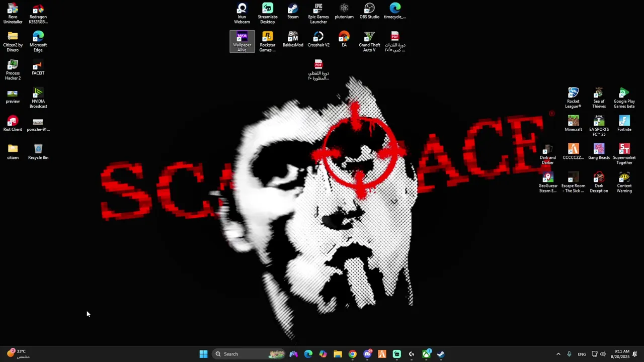Image resolution: width=644 pixels, height=362 pixels.
Task: Open Logitech G HUB from the taskbar
Action: (412, 354)
